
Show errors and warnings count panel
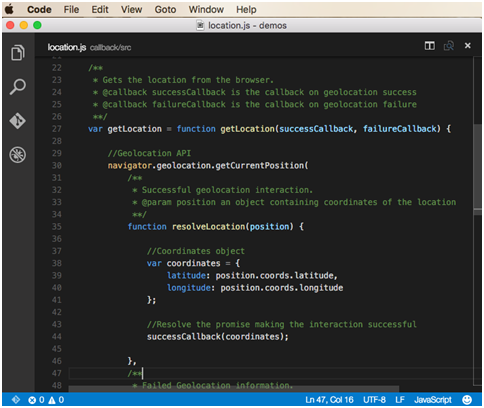[x=46, y=399]
